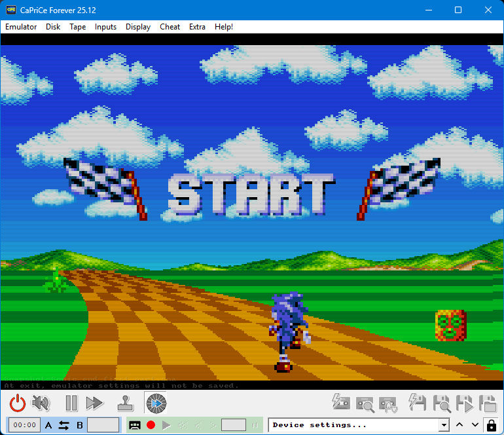Toggle the turbo disc playback icon
The width and height of the screenshot is (504, 435).
point(156,403)
